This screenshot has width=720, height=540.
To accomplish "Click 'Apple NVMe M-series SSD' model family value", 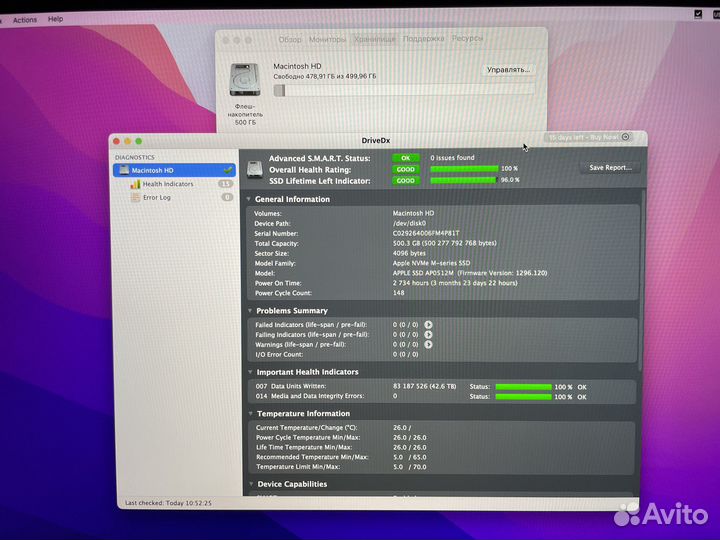I will [431, 263].
